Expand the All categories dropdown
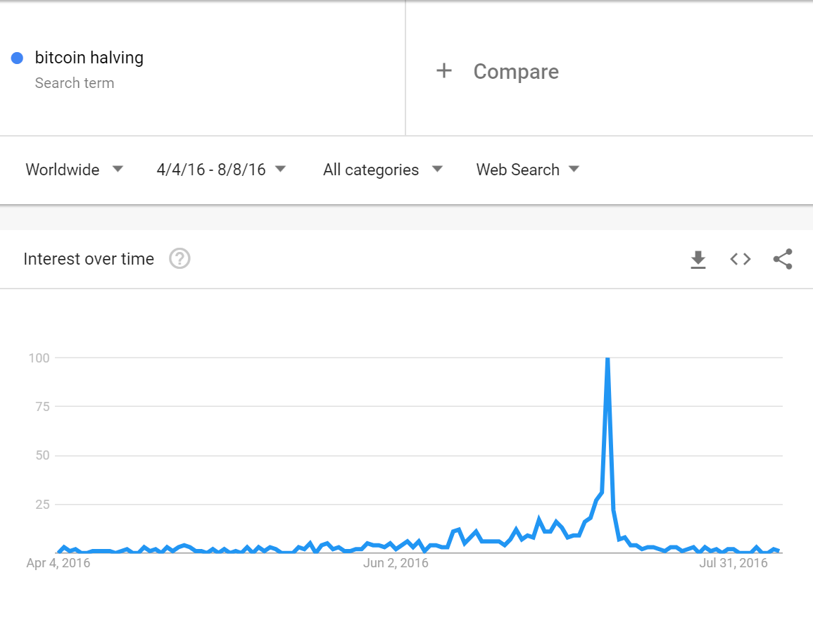This screenshot has height=644, width=813. click(383, 170)
